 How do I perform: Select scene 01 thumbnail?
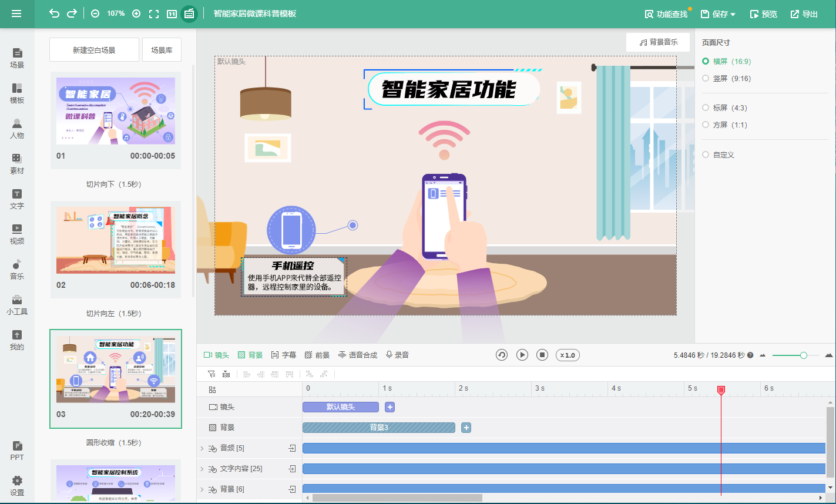116,111
